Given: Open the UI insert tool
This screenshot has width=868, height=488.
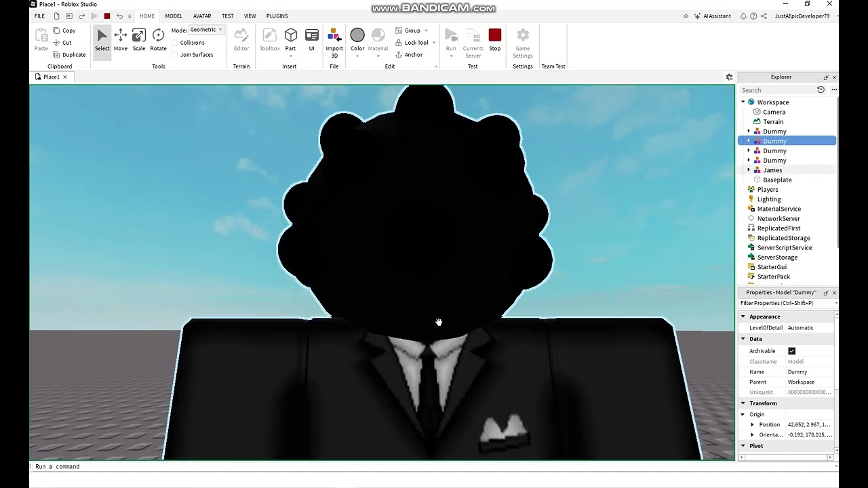Looking at the screenshot, I should point(312,40).
